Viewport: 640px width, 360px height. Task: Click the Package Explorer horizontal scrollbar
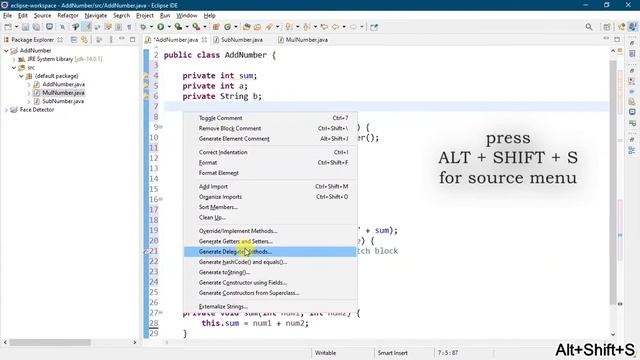click(50, 342)
